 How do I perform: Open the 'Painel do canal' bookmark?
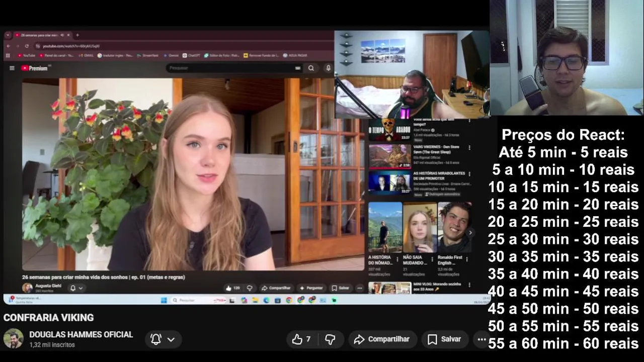(56, 55)
